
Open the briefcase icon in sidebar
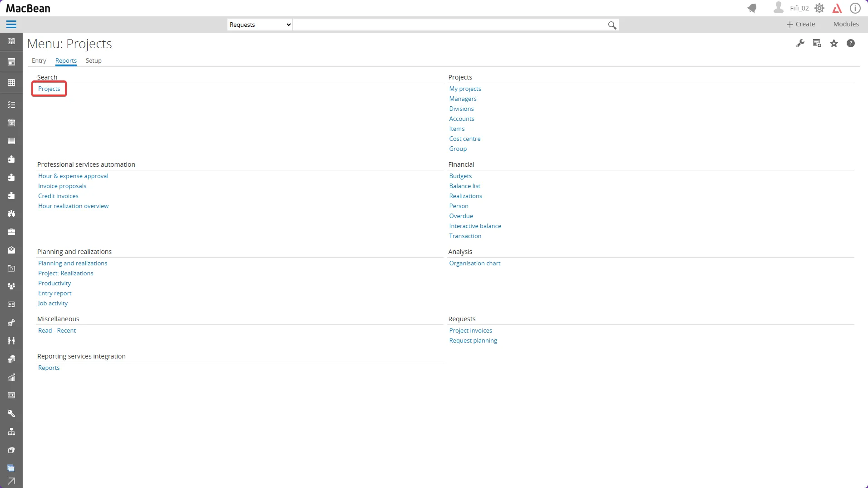click(11, 232)
